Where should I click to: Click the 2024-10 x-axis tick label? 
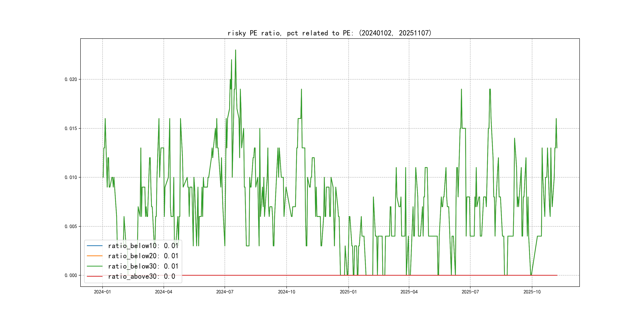point(286,292)
